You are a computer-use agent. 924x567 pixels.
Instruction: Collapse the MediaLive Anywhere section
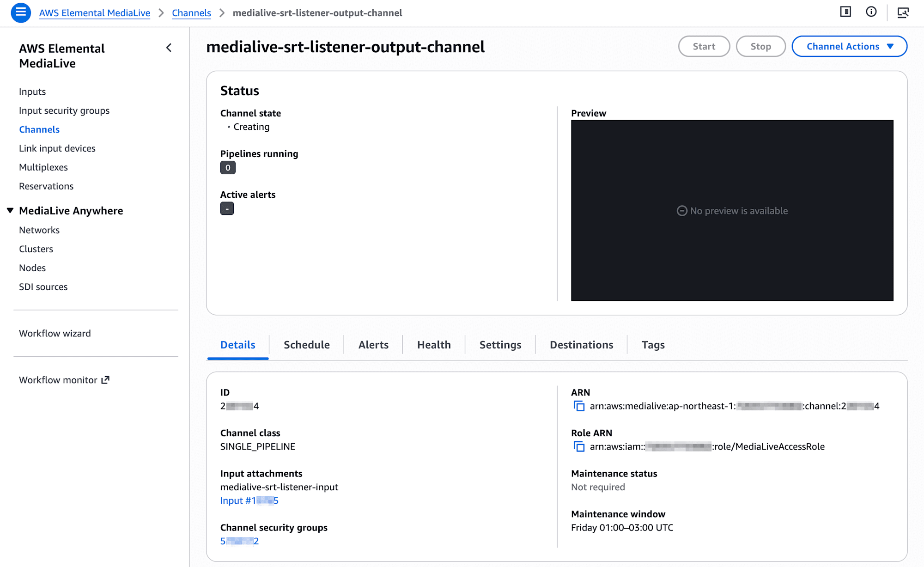(x=10, y=211)
